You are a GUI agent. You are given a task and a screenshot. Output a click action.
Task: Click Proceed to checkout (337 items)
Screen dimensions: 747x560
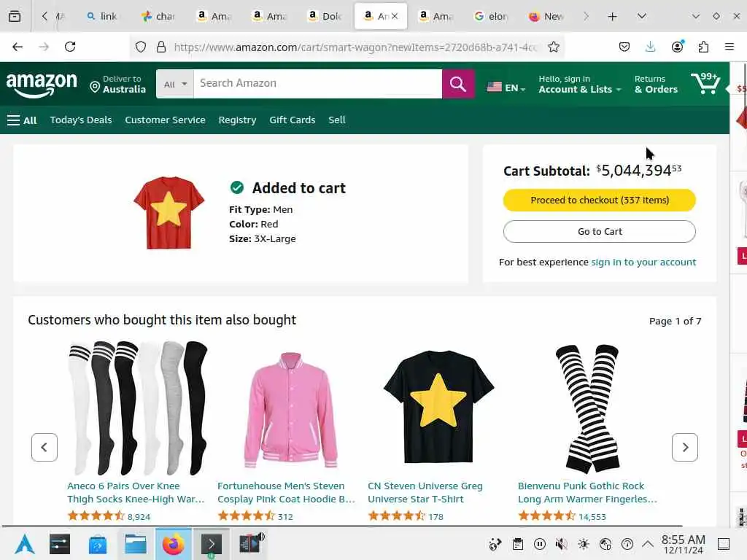(x=600, y=200)
